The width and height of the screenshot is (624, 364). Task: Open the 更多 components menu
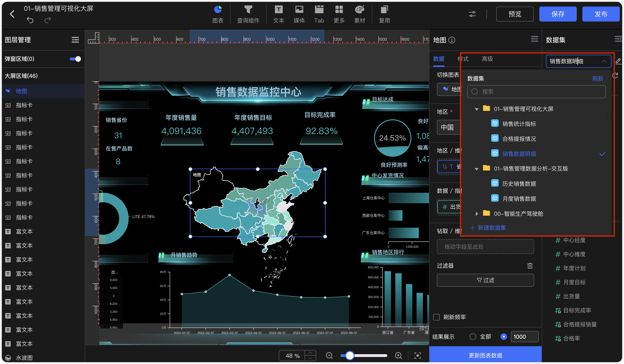[339, 15]
